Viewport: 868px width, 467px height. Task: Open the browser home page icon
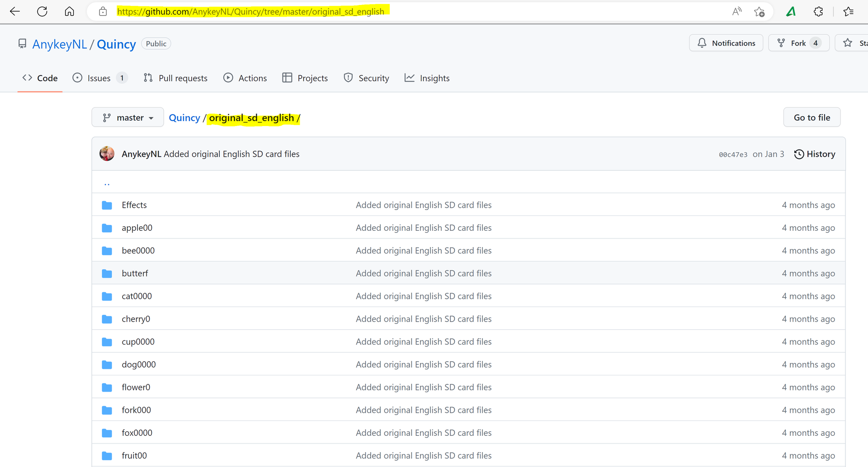[x=69, y=12]
